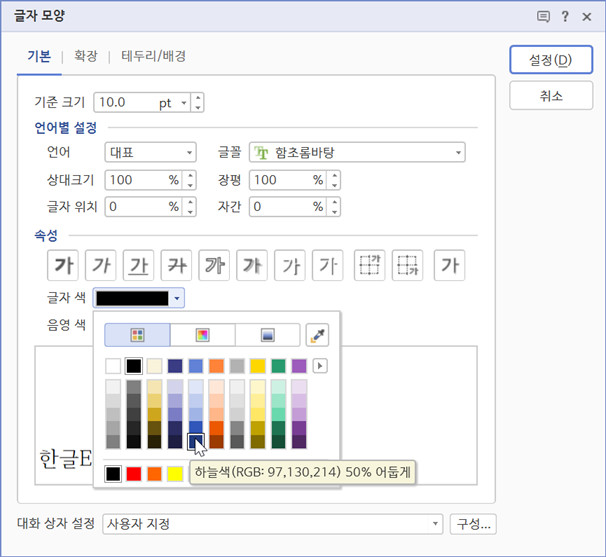The image size is (606, 557).
Task: Enable the Strikethrough attribute button
Action: point(176,265)
